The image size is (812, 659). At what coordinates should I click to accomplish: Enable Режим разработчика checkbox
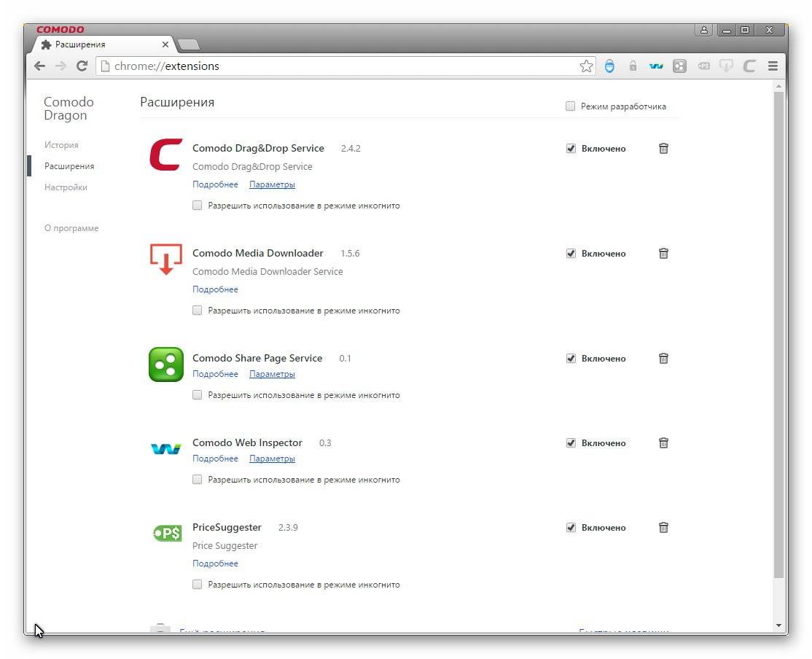(570, 106)
